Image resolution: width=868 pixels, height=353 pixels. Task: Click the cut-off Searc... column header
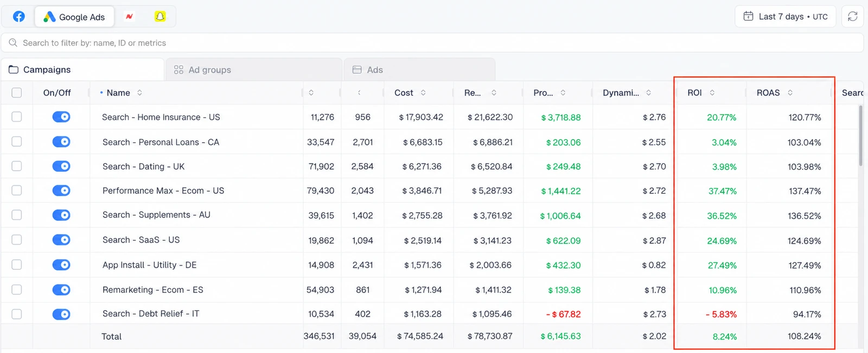pyautogui.click(x=852, y=93)
